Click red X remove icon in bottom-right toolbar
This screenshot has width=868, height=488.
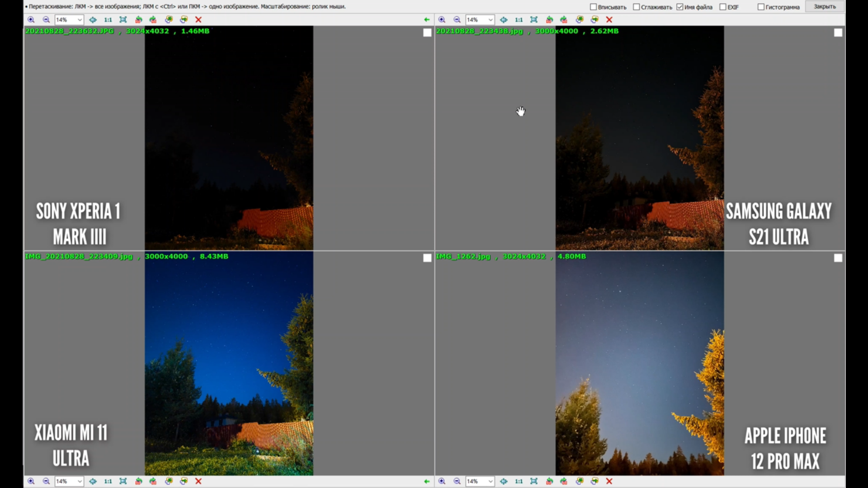[x=609, y=481]
